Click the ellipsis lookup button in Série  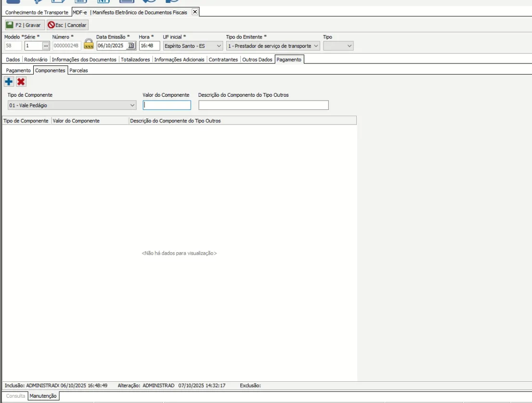(x=46, y=46)
